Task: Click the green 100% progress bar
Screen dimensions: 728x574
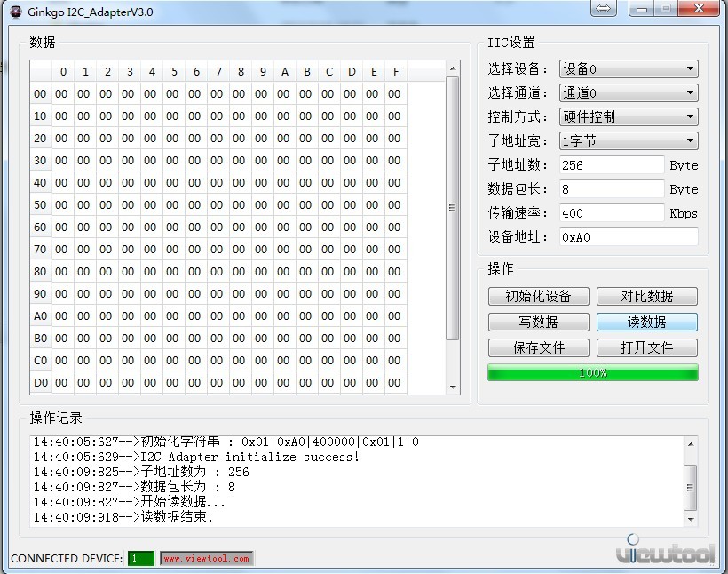Action: tap(593, 373)
